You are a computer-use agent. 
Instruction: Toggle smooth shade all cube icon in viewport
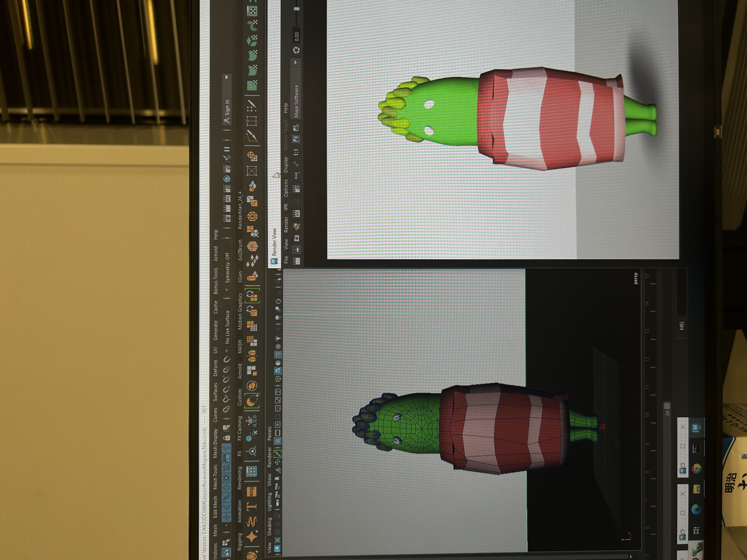tap(278, 371)
